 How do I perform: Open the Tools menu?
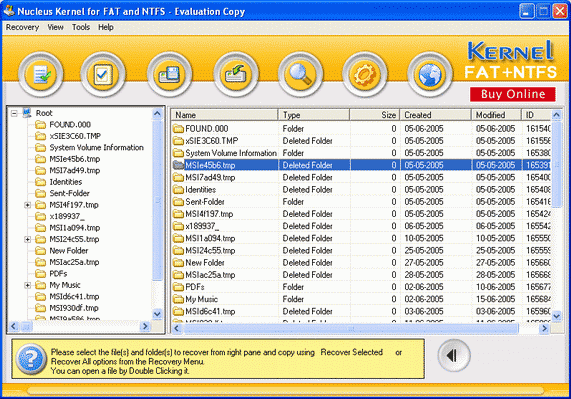[x=81, y=27]
